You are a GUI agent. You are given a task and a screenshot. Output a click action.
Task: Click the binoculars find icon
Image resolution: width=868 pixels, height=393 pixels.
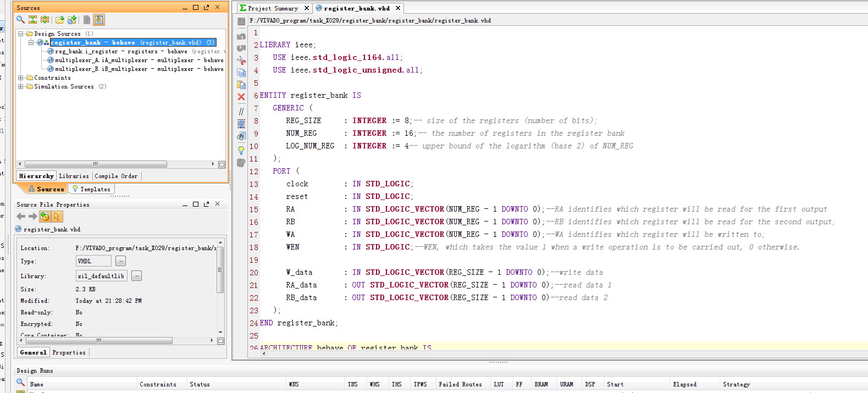241,136
